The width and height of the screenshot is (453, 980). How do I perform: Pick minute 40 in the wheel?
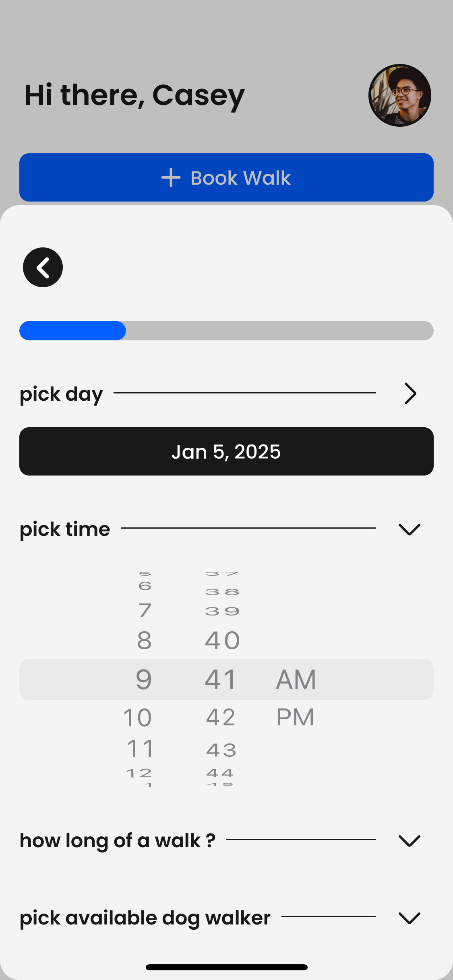coord(222,640)
